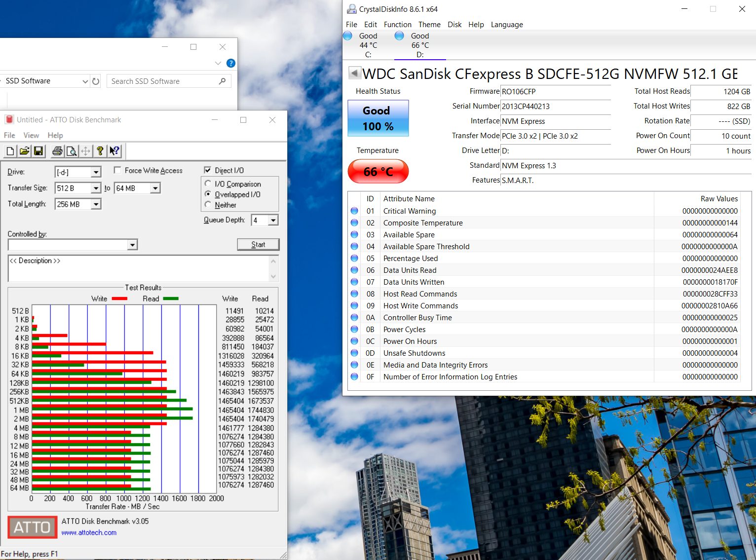Open the www.attotech.com link
756x560 pixels.
coord(89,533)
